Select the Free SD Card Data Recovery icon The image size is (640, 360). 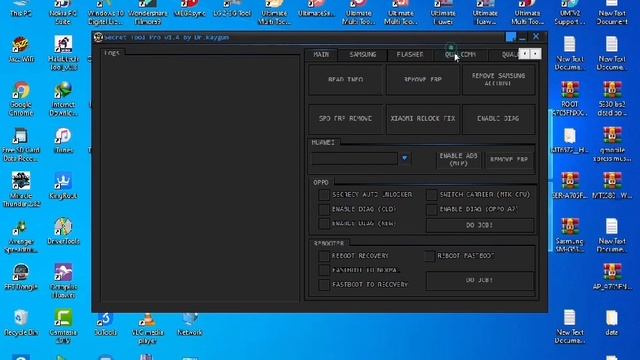click(21, 144)
